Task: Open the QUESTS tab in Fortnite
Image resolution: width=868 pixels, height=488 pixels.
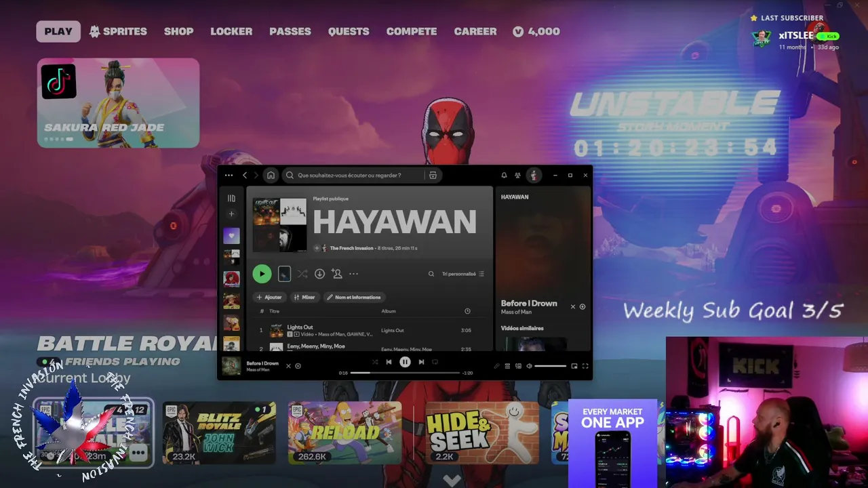Action: [349, 31]
